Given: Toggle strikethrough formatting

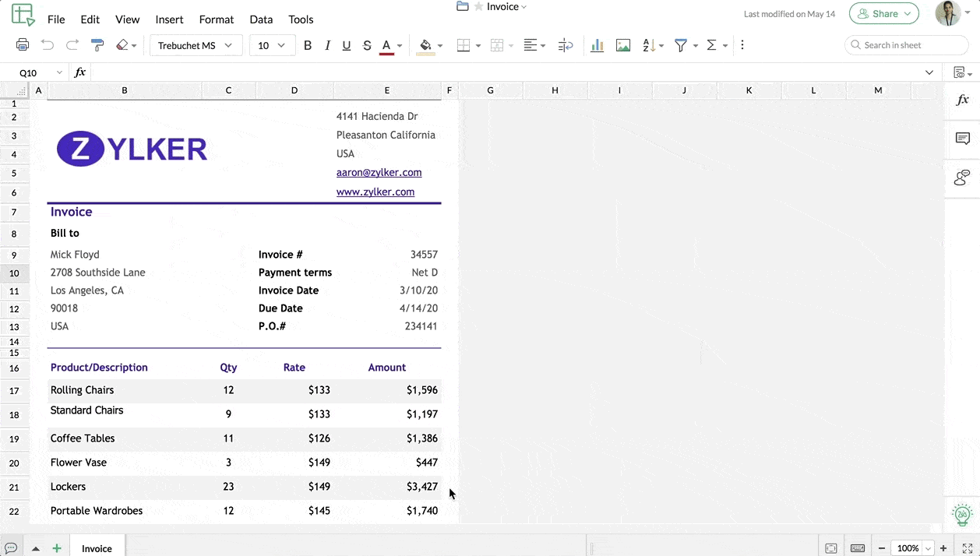Looking at the screenshot, I should 367,45.
